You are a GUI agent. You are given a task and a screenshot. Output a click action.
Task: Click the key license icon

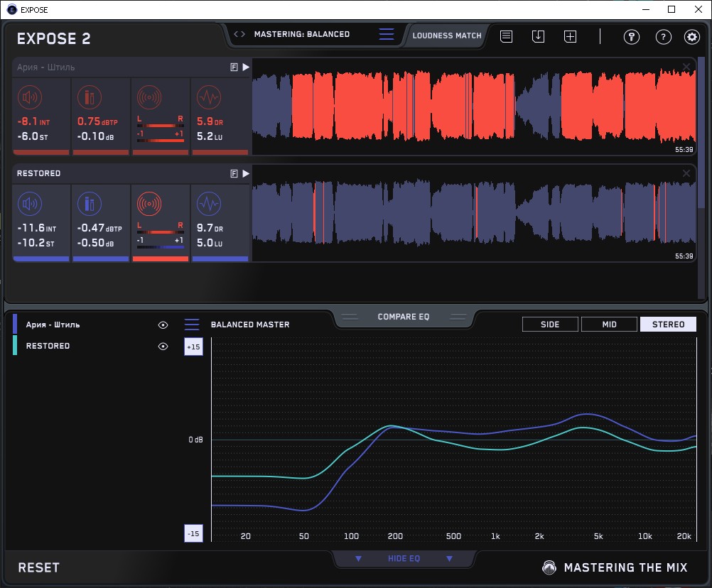[x=631, y=37]
